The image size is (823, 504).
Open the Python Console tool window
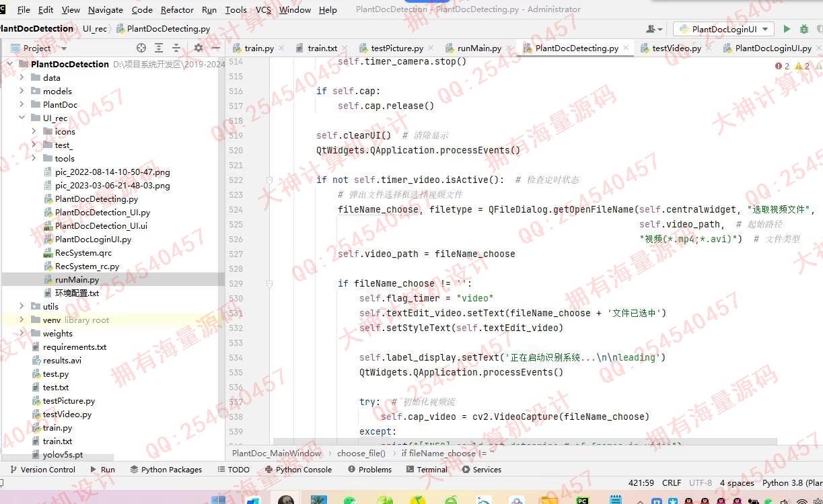[x=298, y=469]
